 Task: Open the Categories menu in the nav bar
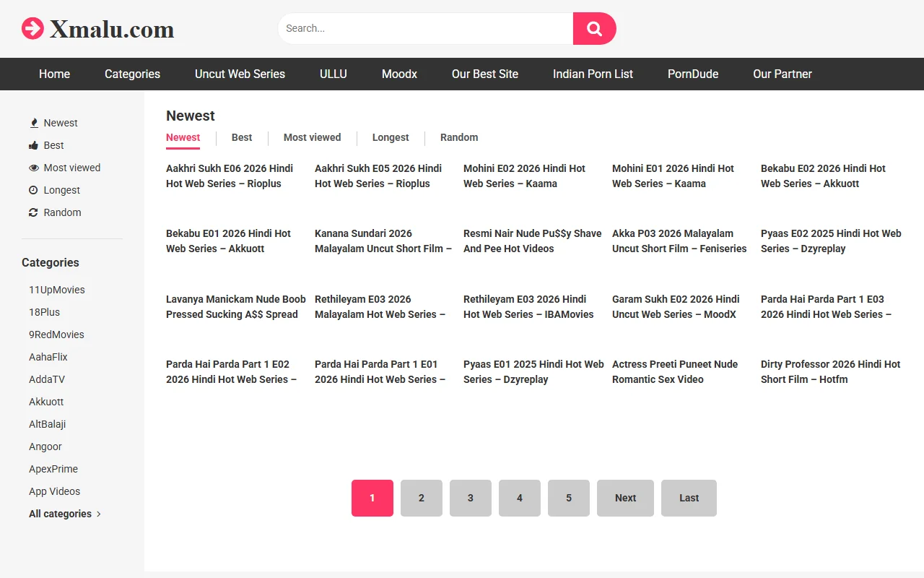pos(132,74)
